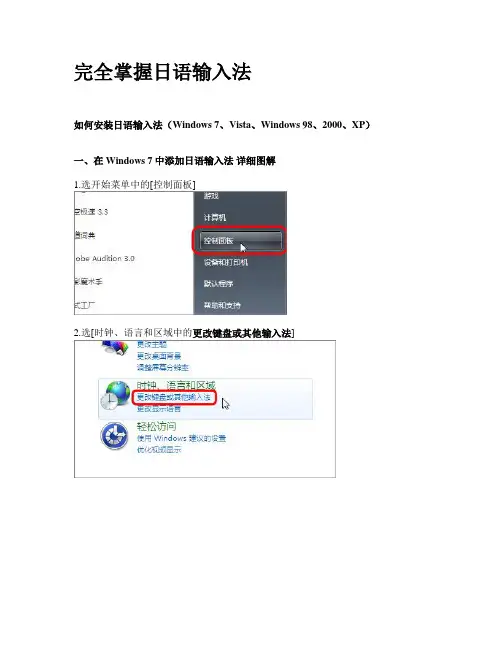Click the 调整屏幕分辨率 link

[163, 367]
